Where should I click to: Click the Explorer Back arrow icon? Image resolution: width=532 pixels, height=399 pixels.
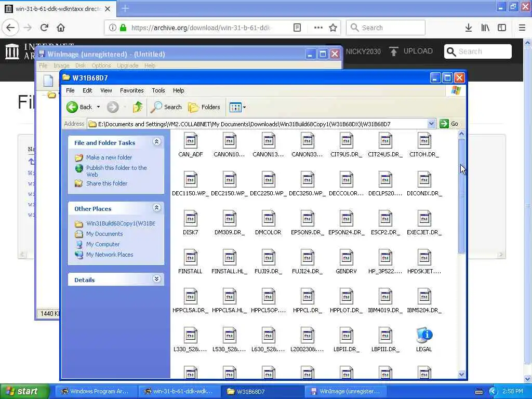coord(72,107)
